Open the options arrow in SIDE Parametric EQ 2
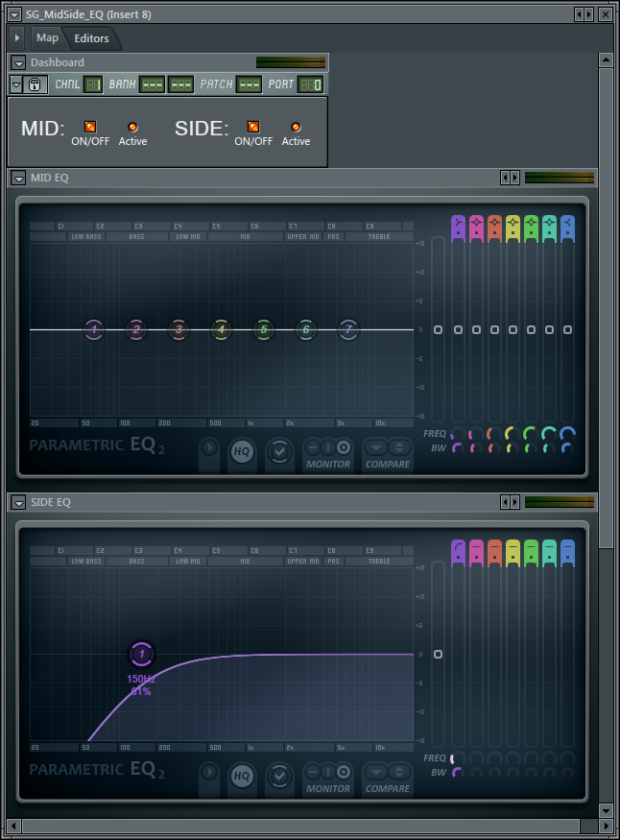 click(209, 772)
